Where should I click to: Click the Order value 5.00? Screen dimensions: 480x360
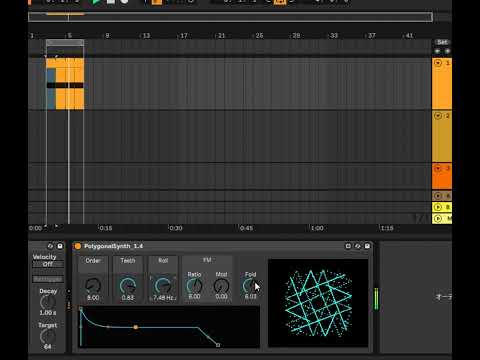click(x=93, y=297)
